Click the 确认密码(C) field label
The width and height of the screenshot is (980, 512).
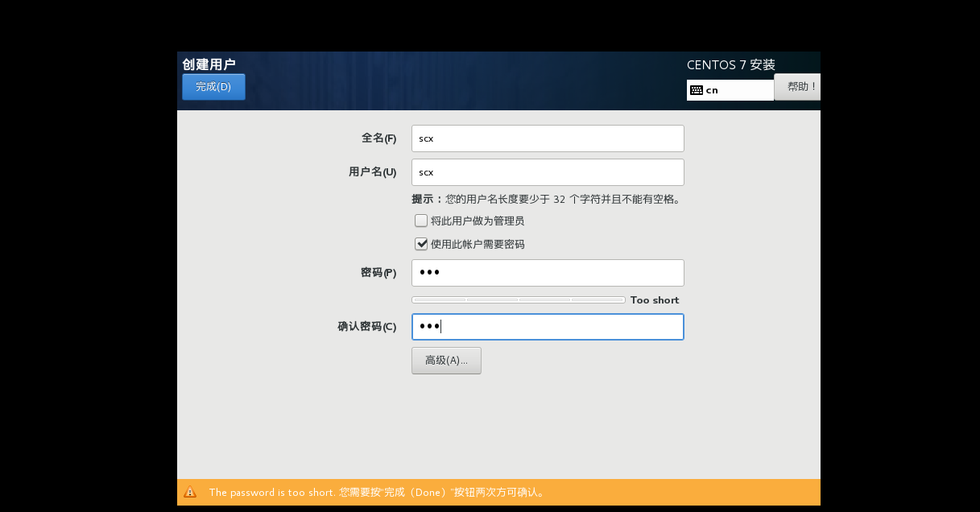[x=366, y=327]
